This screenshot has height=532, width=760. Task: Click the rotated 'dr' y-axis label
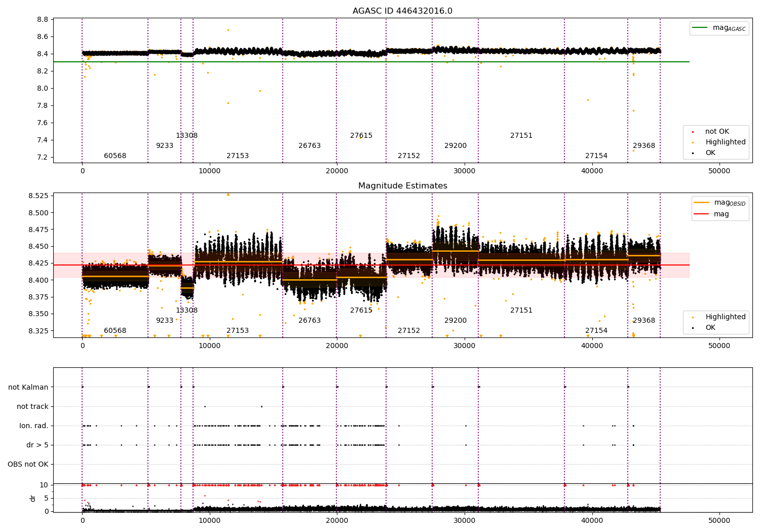33,498
